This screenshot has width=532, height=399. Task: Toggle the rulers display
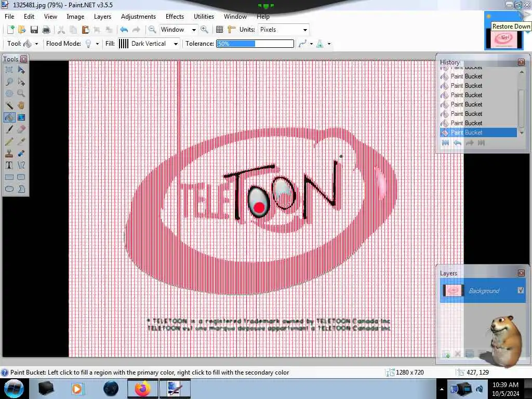(x=231, y=30)
